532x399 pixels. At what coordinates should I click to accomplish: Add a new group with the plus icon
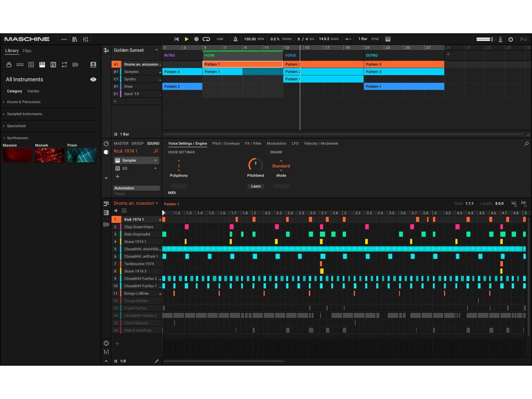click(x=115, y=101)
